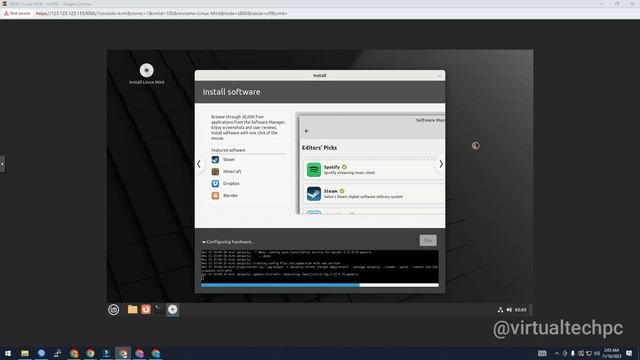Image resolution: width=640 pixels, height=360 pixels.
Task: Click inside the installer terminal log output
Action: click(320, 266)
